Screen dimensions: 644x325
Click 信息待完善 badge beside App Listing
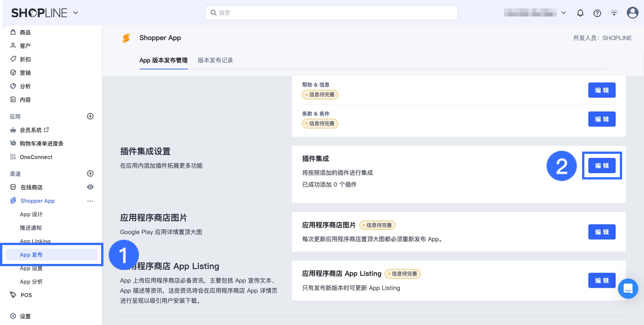[402, 274]
